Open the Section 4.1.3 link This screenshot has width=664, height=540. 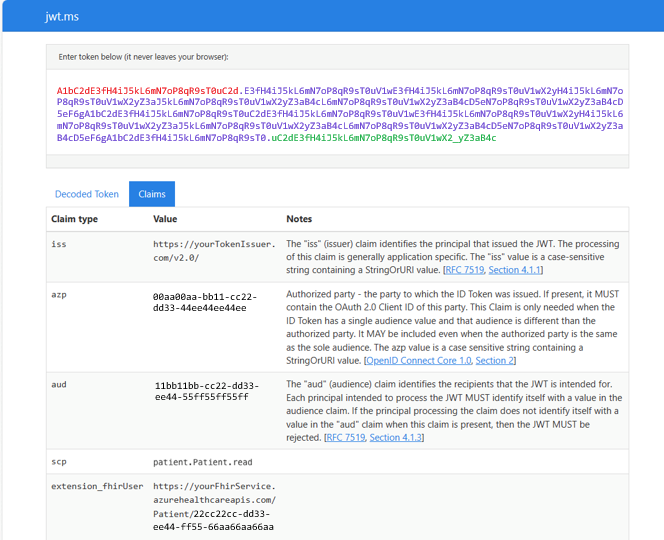click(x=396, y=438)
